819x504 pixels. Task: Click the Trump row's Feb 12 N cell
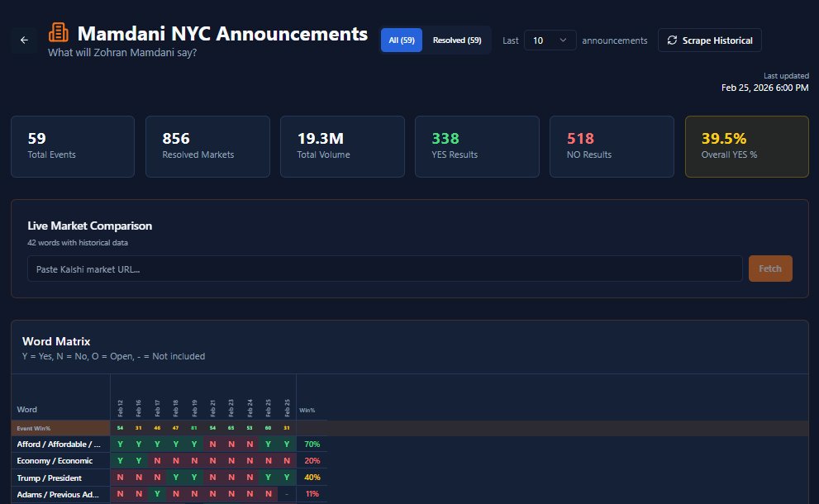point(120,478)
